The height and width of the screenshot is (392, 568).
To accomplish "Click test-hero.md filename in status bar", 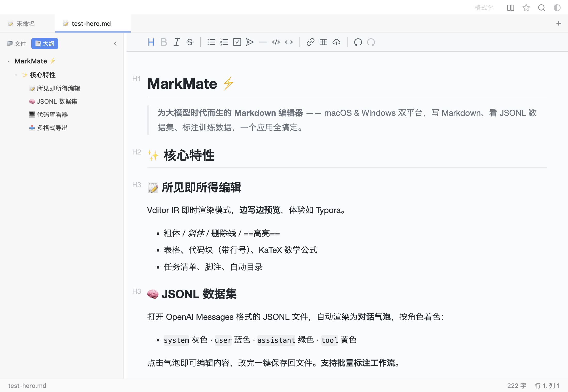I will pos(27,386).
